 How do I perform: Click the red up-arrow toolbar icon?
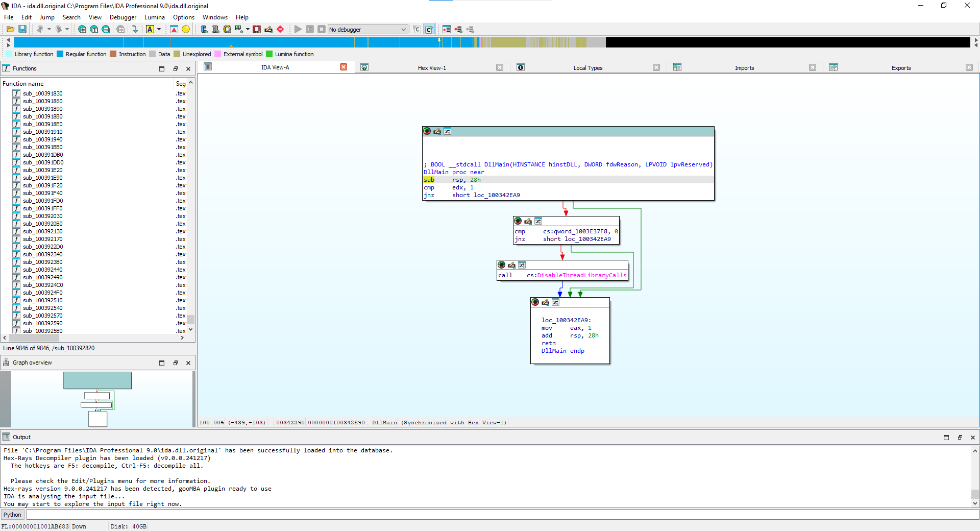click(x=174, y=29)
